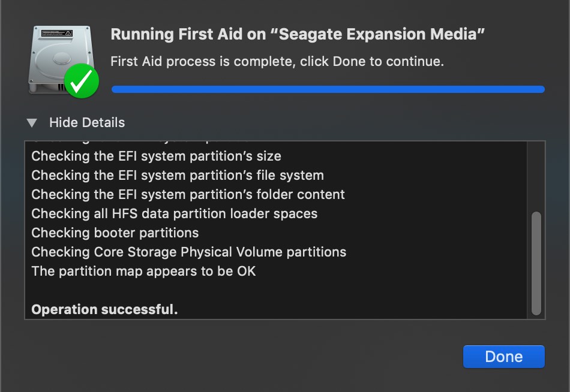Screen dimensions: 570x392
Task: Click the empty line above Operation successful
Action: click(275, 290)
